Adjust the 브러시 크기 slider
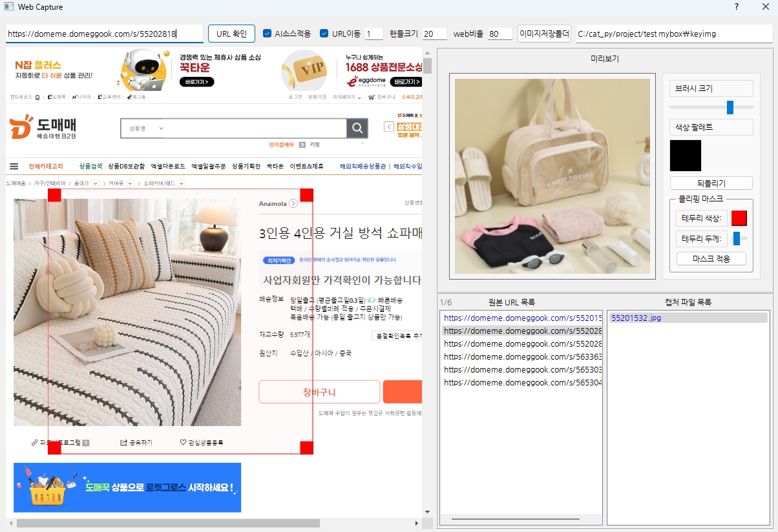The width and height of the screenshot is (778, 532). [x=731, y=108]
